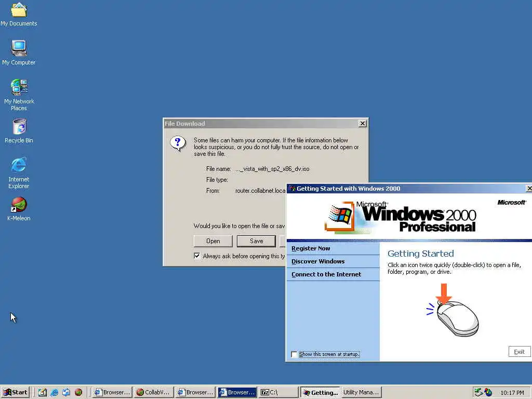Click the Windows 2000 Professional logo banner
This screenshot has width=532, height=399.
point(401,218)
